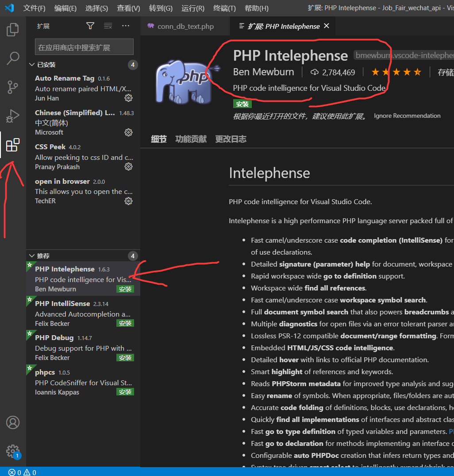Open the 选择(S) menu
Viewport: 454px width, 476px height.
point(96,8)
